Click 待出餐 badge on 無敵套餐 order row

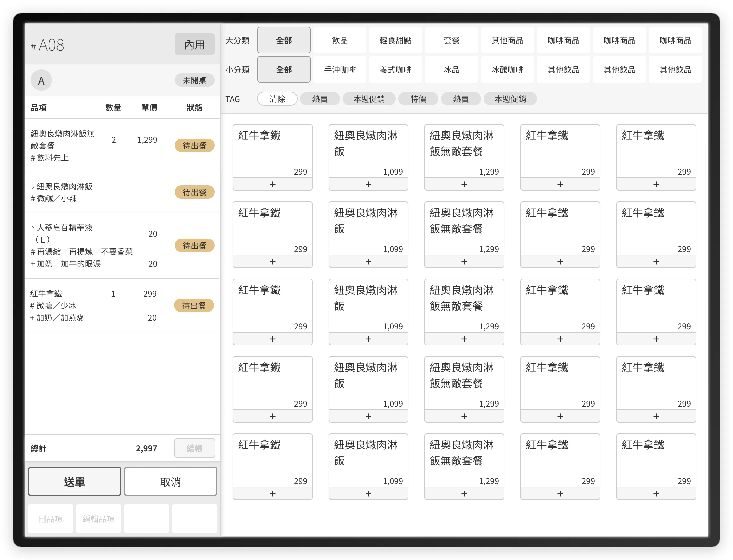click(194, 146)
